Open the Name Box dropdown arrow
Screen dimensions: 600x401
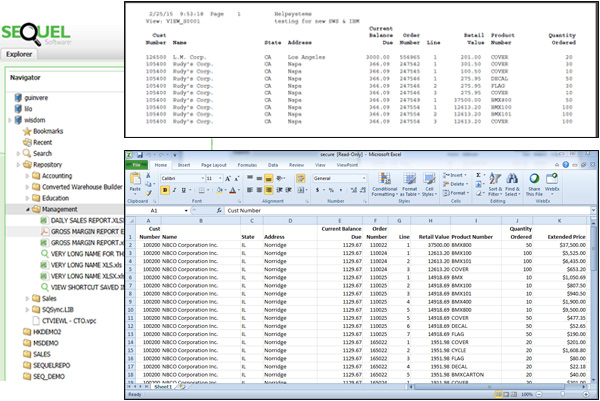[x=186, y=211]
